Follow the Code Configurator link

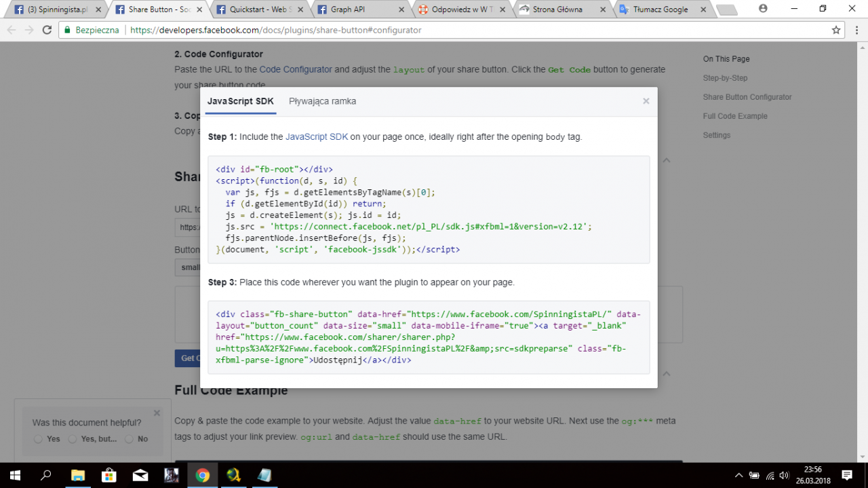click(x=296, y=69)
